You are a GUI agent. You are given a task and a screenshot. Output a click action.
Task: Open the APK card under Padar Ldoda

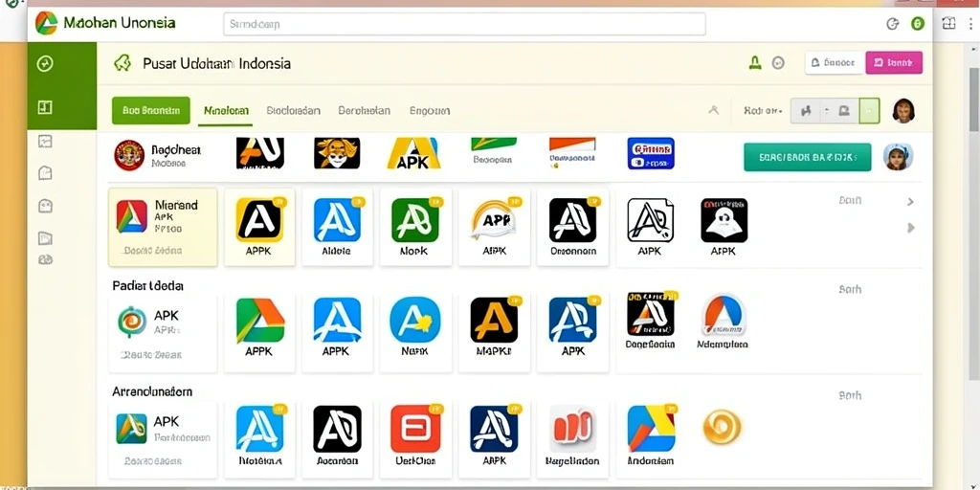[163, 333]
